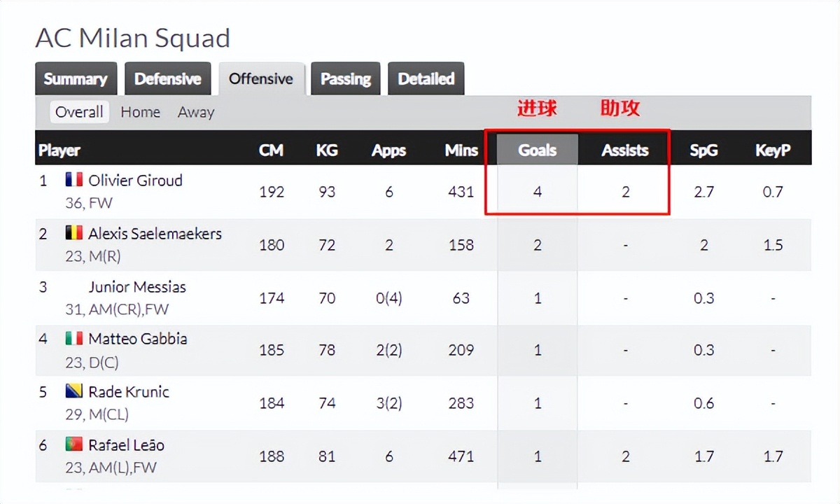The width and height of the screenshot is (840, 504).
Task: Sort by KeyP column header
Action: click(x=773, y=150)
